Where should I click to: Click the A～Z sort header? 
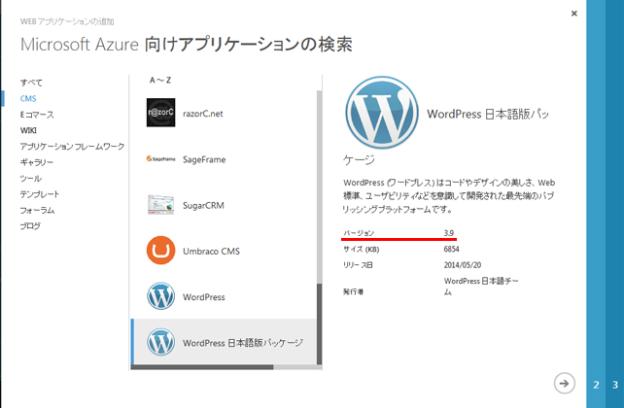(x=160, y=80)
